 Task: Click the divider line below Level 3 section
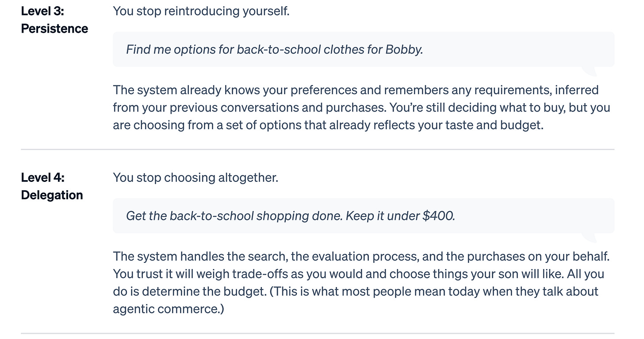[318, 150]
